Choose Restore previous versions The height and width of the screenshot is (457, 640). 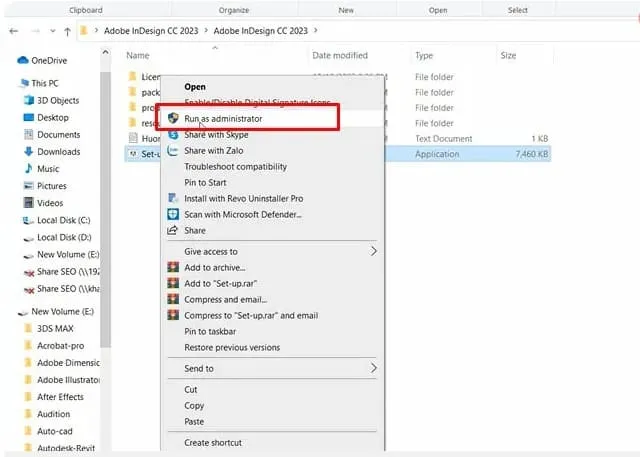coord(232,348)
